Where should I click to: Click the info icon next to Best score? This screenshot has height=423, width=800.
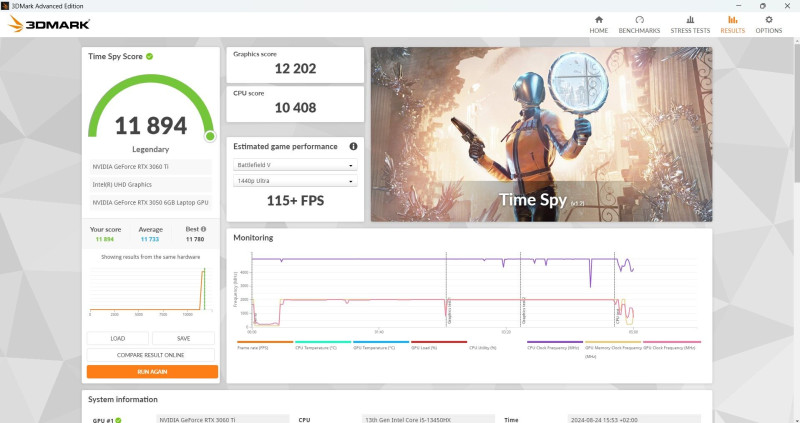203,229
